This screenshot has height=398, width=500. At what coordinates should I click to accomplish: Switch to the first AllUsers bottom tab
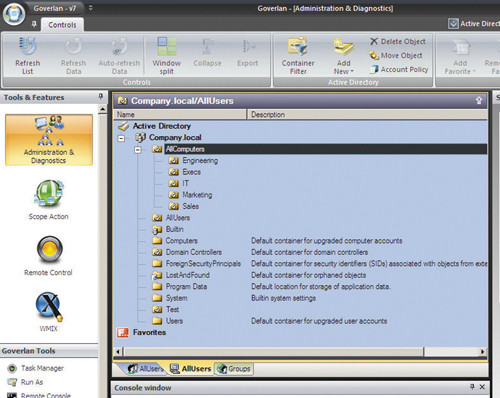pos(145,369)
